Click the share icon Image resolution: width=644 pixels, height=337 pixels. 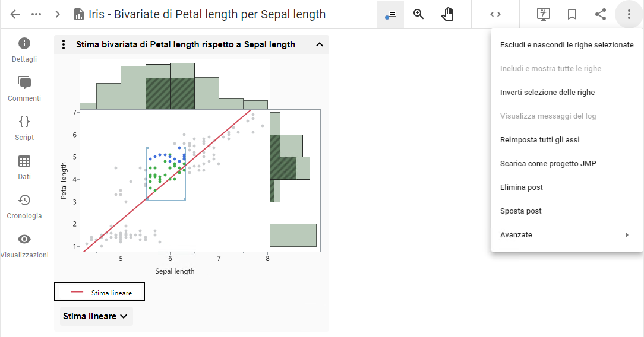(601, 14)
